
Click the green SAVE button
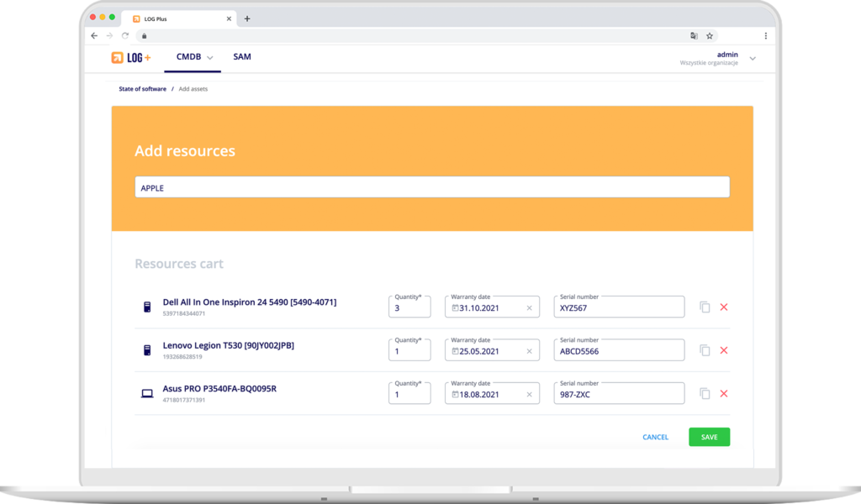click(x=710, y=437)
